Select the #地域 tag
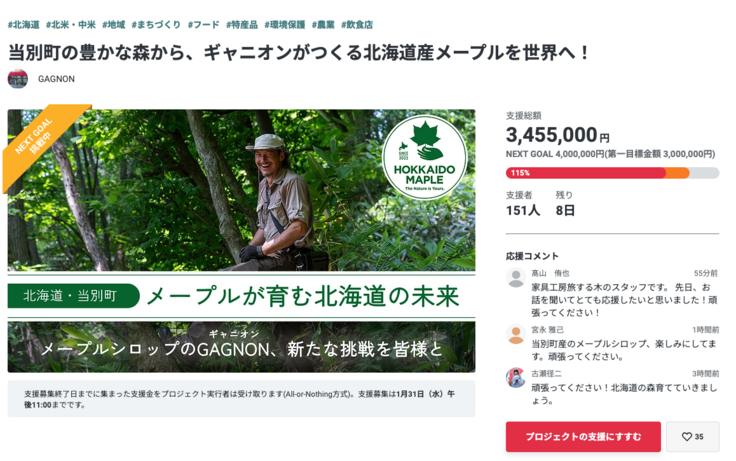 114,24
